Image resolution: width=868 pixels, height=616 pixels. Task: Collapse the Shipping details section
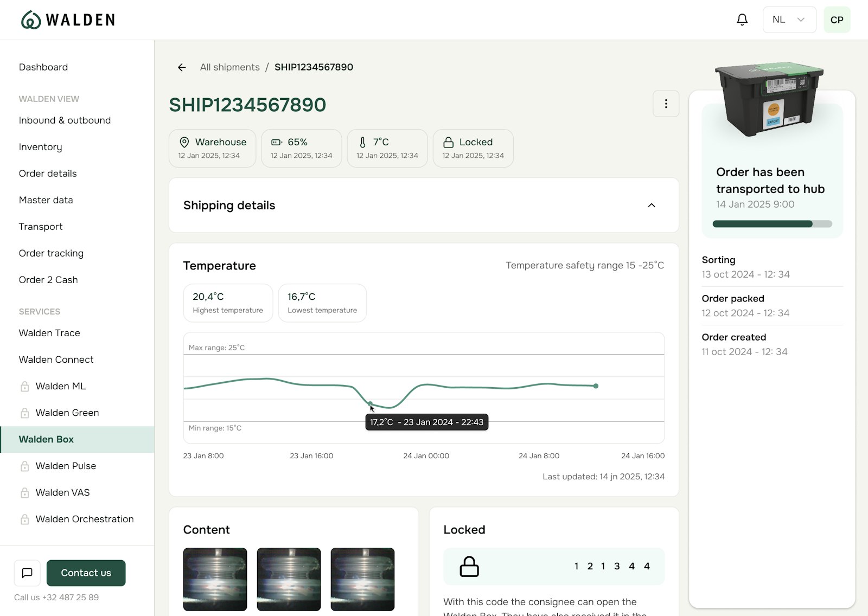click(652, 206)
